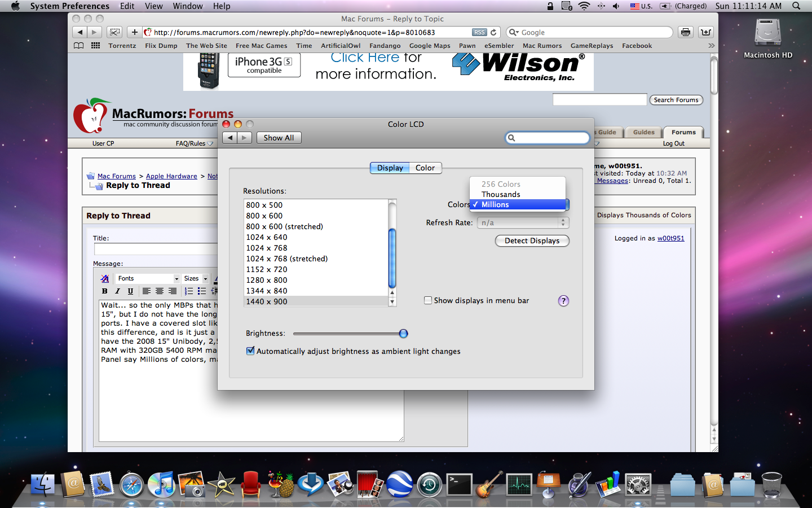Click the Log Out link

pyautogui.click(x=674, y=143)
